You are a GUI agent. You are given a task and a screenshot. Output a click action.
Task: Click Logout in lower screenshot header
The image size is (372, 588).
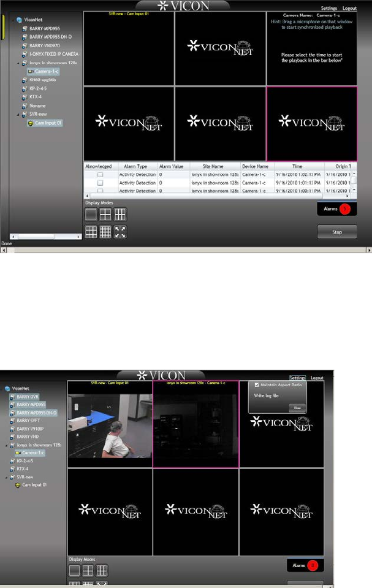(317, 378)
